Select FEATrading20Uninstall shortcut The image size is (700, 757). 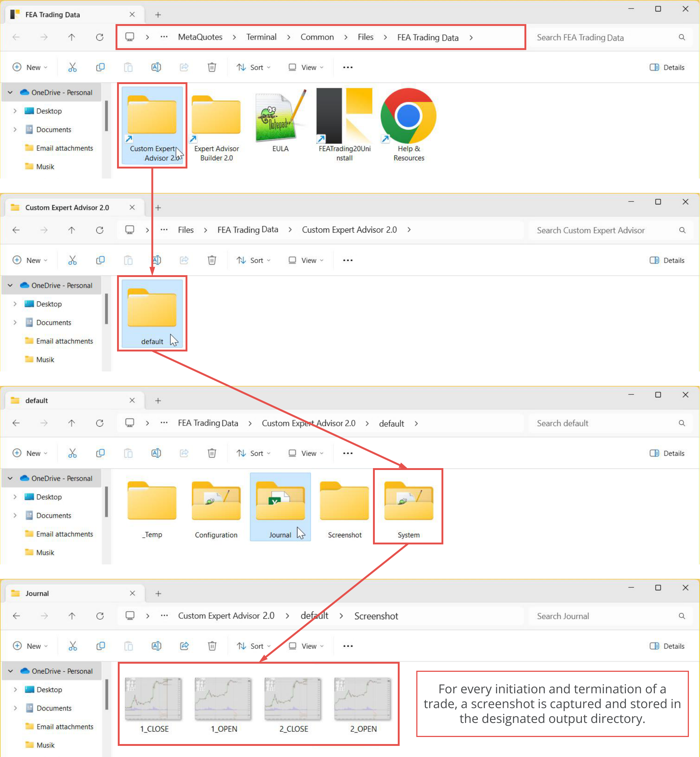[344, 125]
